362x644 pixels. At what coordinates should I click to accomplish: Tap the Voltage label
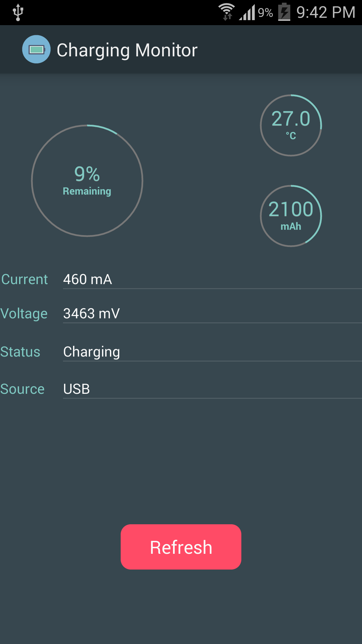(24, 314)
